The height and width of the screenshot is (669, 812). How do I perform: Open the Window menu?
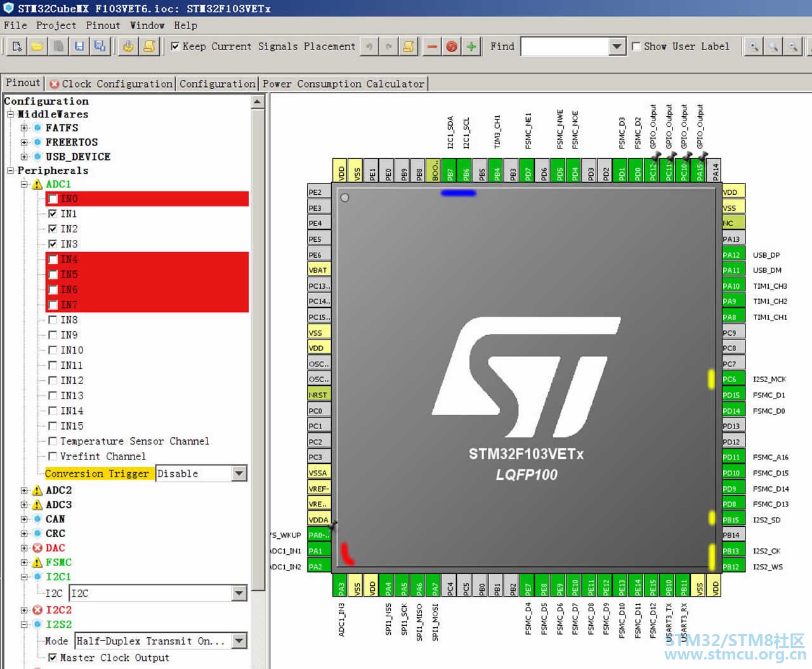(147, 25)
